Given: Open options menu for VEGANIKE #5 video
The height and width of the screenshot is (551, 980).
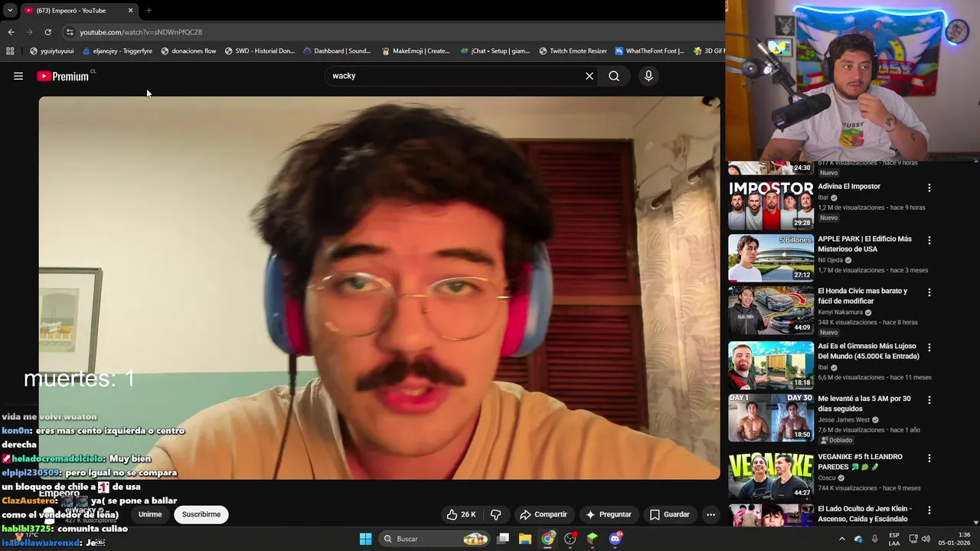Looking at the screenshot, I should point(929,458).
